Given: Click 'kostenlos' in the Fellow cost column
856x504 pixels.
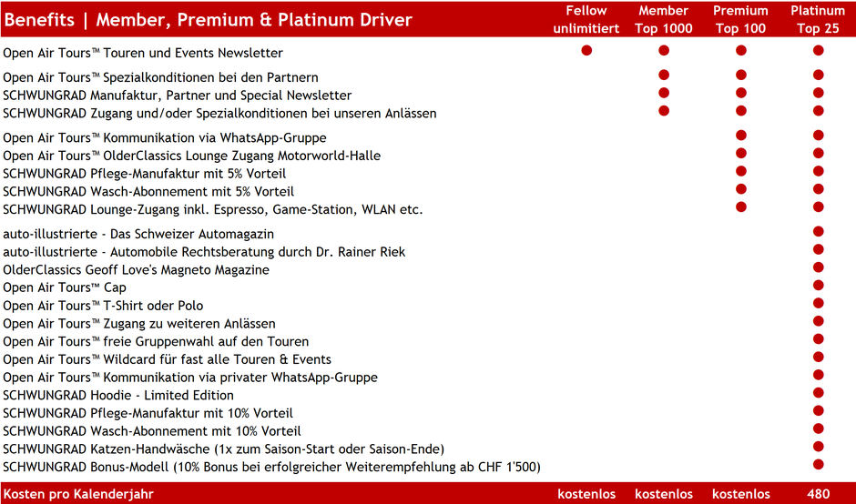Looking at the screenshot, I should pos(586,494).
